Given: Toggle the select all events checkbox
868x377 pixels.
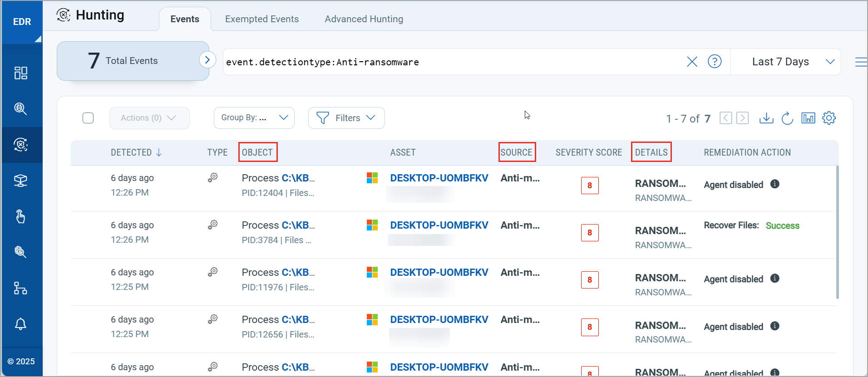Looking at the screenshot, I should (x=88, y=118).
